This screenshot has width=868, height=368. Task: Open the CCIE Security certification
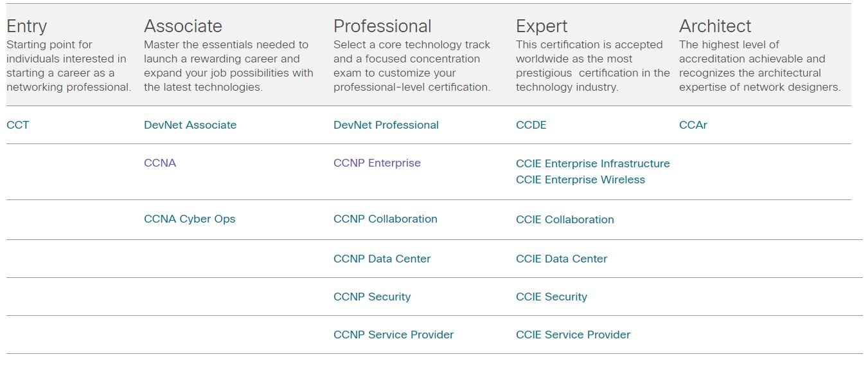point(552,297)
